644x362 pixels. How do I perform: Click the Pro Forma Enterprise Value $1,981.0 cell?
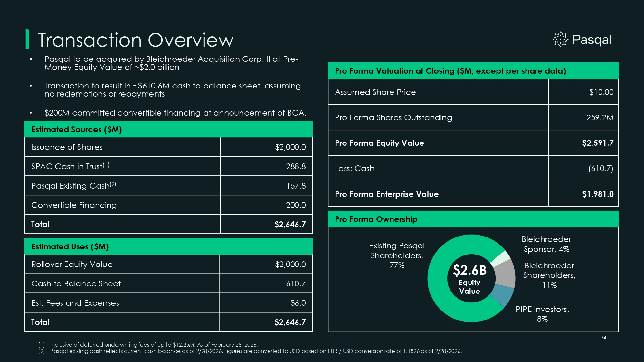598,194
